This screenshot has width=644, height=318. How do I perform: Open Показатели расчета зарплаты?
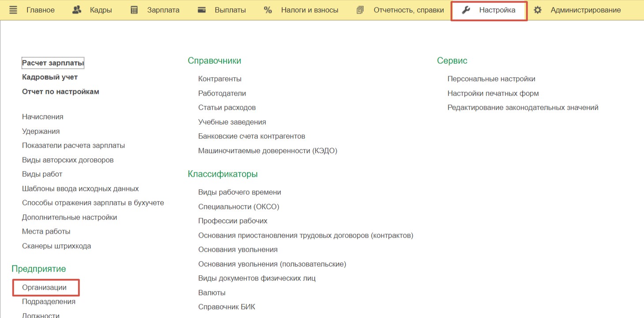tap(73, 146)
